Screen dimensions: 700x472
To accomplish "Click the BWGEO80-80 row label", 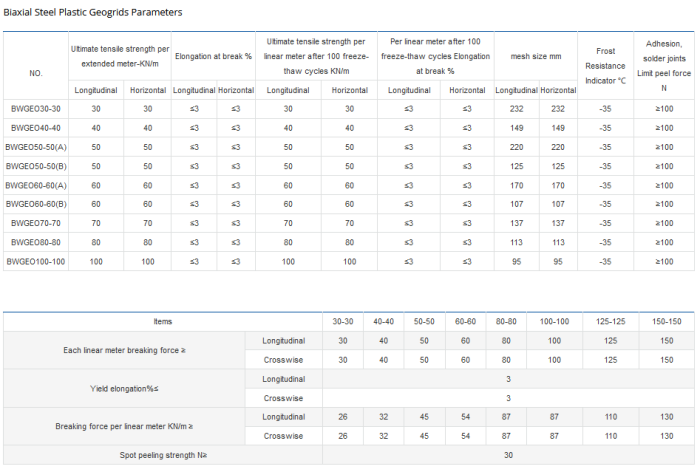I will [x=36, y=242].
